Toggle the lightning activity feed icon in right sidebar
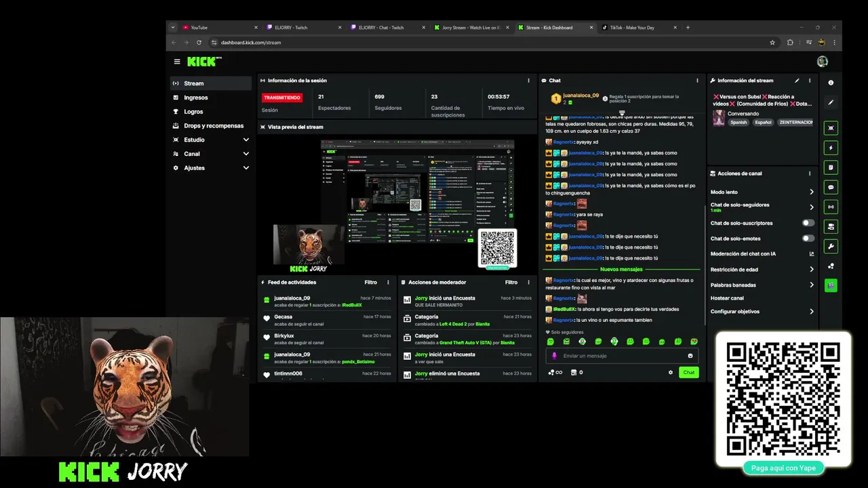 click(x=831, y=148)
